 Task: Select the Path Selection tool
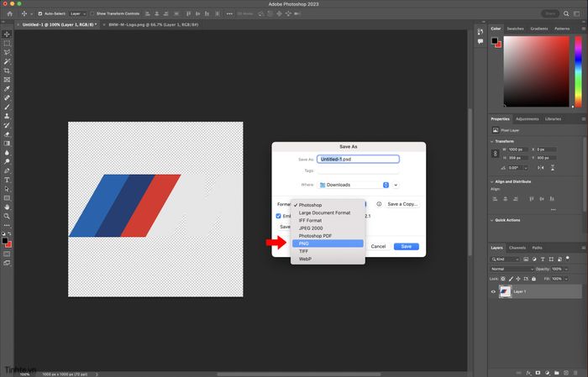tap(7, 189)
